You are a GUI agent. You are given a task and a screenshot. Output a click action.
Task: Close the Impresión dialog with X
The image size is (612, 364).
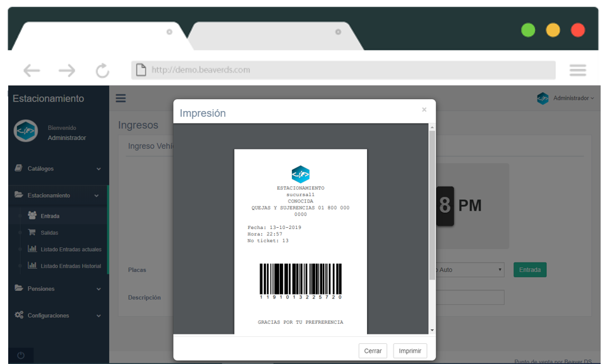[x=424, y=110]
